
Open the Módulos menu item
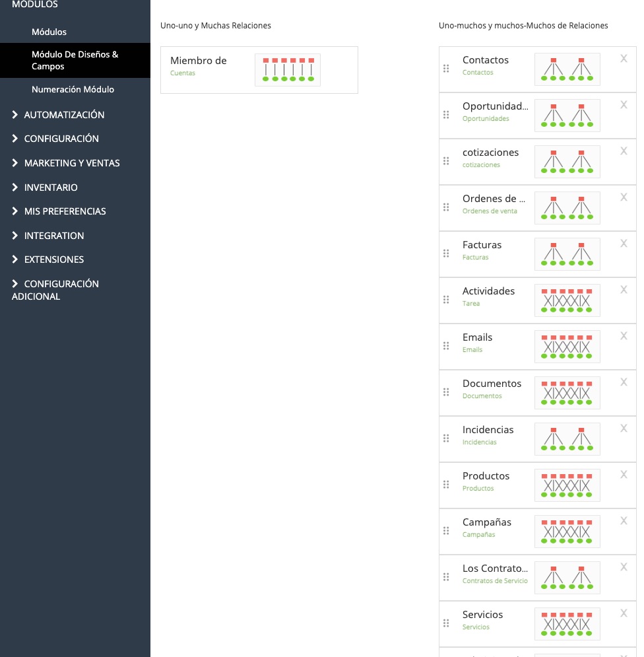pyautogui.click(x=49, y=32)
